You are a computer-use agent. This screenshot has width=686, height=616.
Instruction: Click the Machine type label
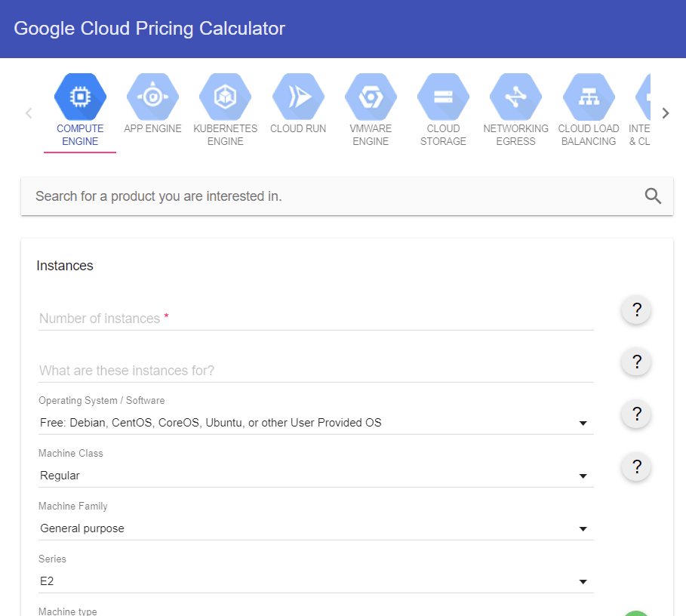68,611
